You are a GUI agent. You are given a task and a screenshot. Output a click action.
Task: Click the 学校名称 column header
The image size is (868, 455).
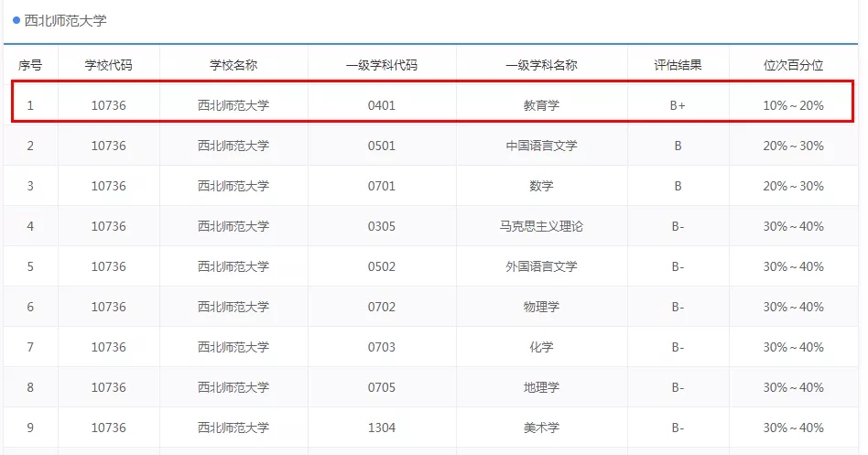tap(233, 65)
